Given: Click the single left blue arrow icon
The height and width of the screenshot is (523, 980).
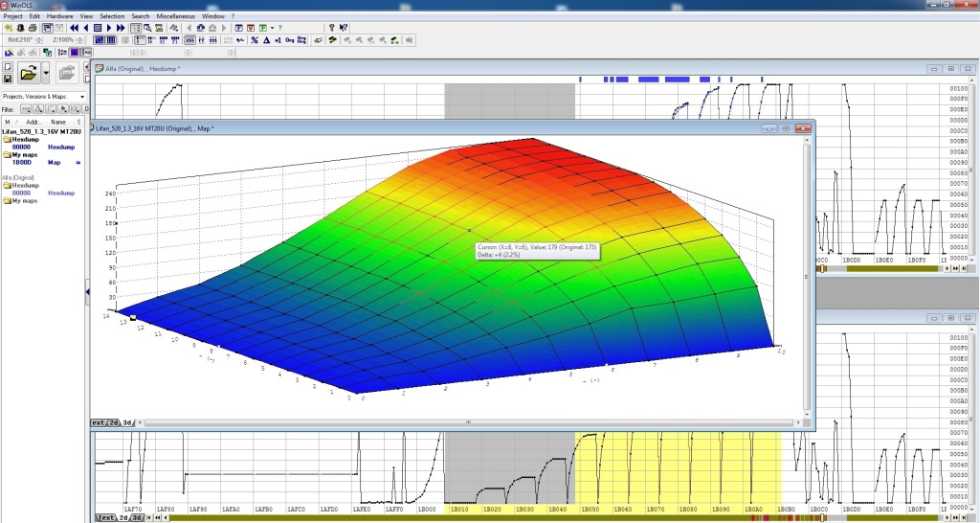Looking at the screenshot, I should 85,28.
